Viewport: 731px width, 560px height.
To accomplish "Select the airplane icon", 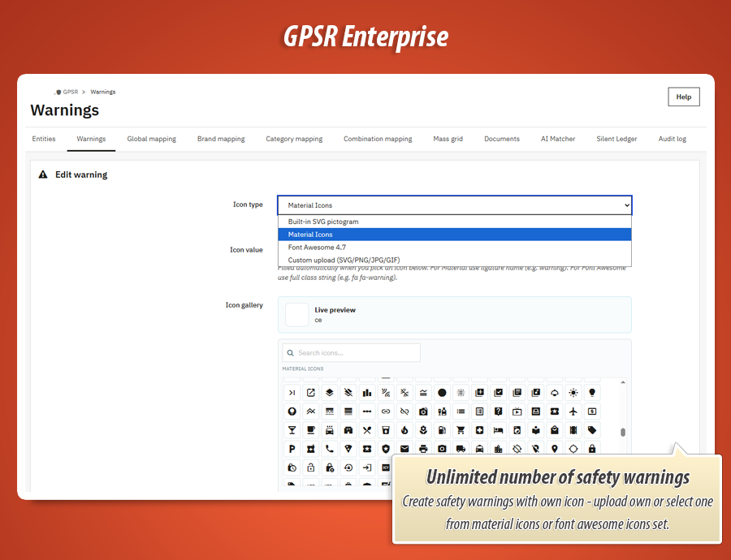I will point(573,411).
